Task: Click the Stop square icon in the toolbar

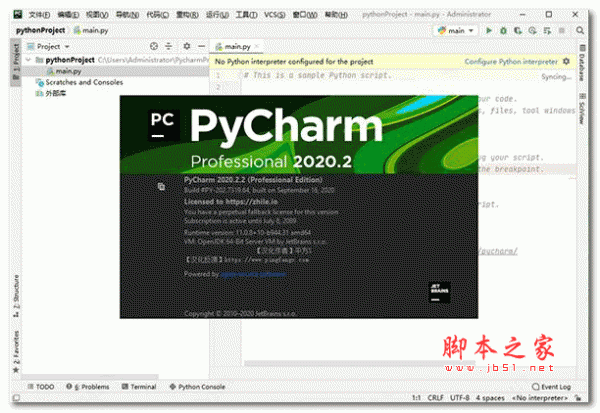Action: point(562,30)
